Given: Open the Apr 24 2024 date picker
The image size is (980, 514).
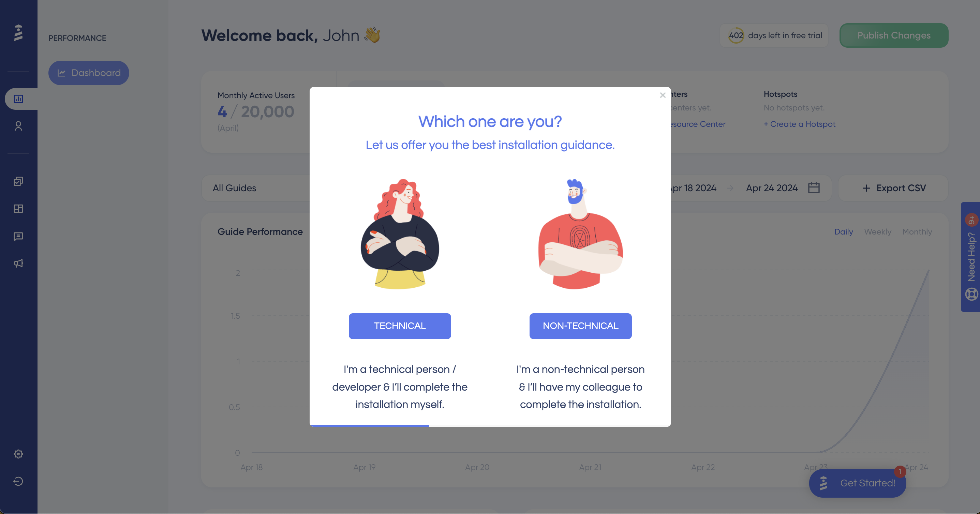Looking at the screenshot, I should click(814, 187).
